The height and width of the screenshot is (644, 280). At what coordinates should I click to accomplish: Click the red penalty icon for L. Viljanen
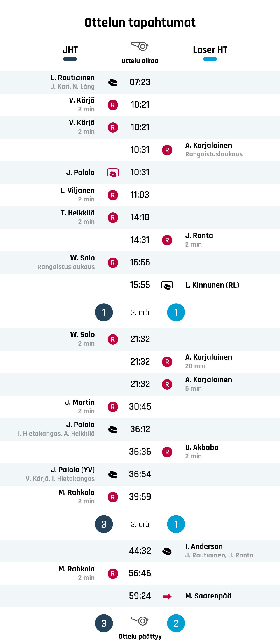(x=113, y=195)
